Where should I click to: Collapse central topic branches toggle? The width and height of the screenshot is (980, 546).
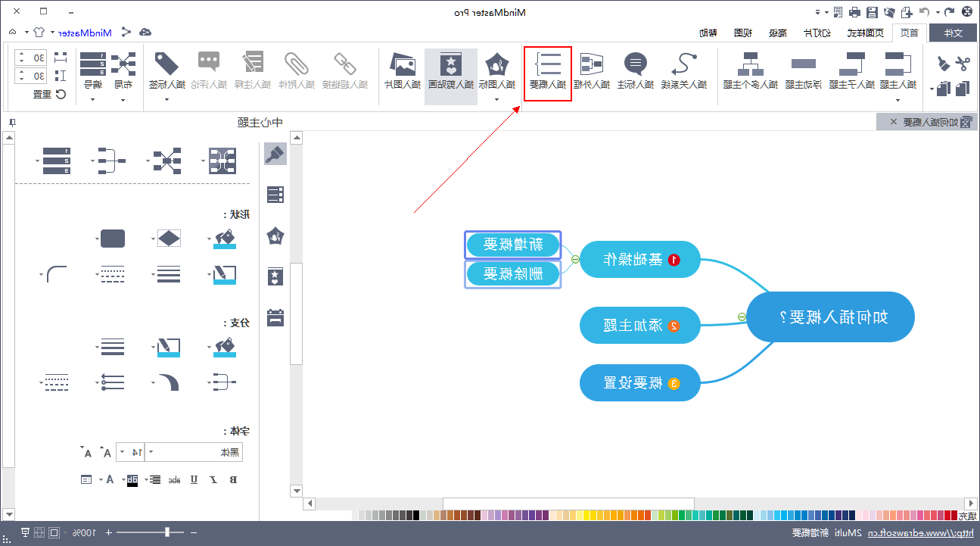742,317
